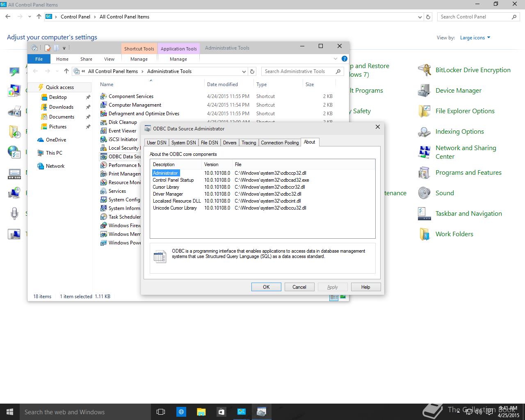Switch to Connection Pooling tab
This screenshot has height=420, width=525.
click(280, 143)
